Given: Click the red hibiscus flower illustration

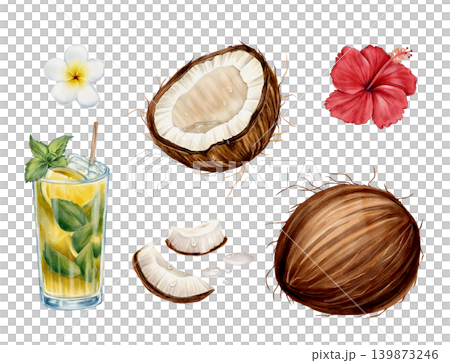Looking at the screenshot, I should tap(371, 86).
